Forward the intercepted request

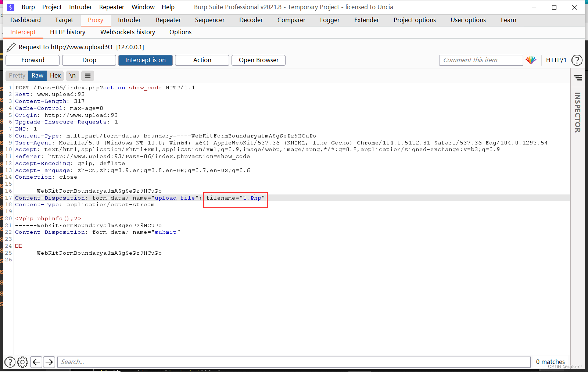click(x=33, y=60)
